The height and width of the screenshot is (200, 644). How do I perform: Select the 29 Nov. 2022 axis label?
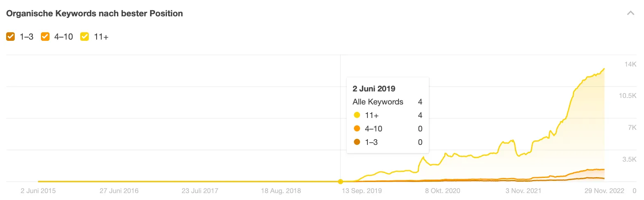pyautogui.click(x=604, y=191)
